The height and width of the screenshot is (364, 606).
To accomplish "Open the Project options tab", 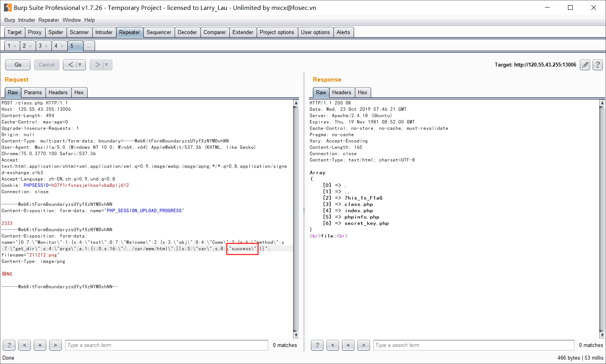I will (277, 32).
